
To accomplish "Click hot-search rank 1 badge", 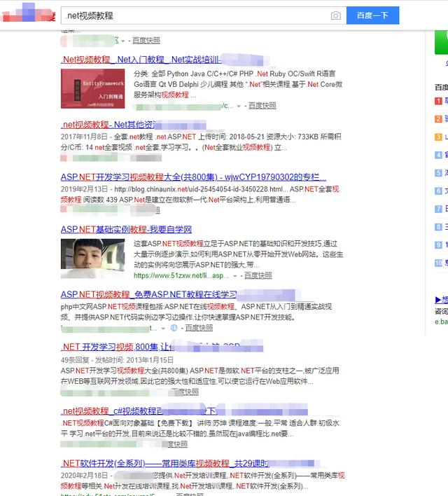I will click(438, 101).
